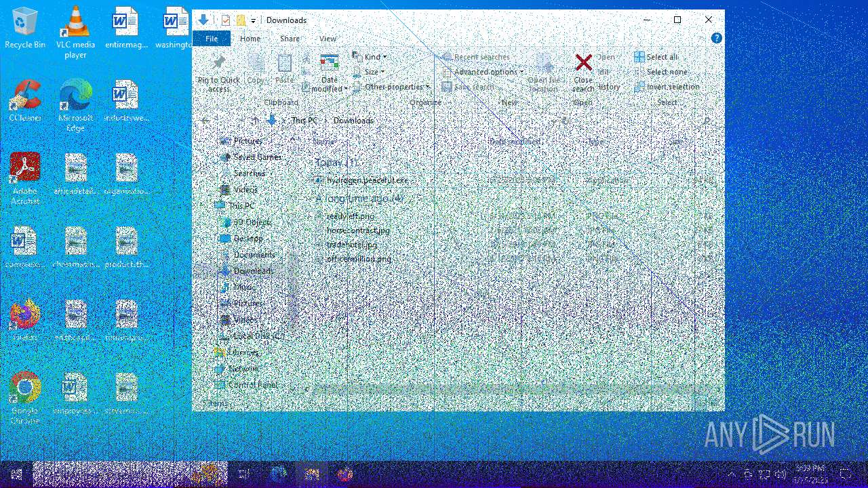Image resolution: width=868 pixels, height=488 pixels.
Task: Launch VLC media player from the desktop
Action: pyautogui.click(x=75, y=32)
